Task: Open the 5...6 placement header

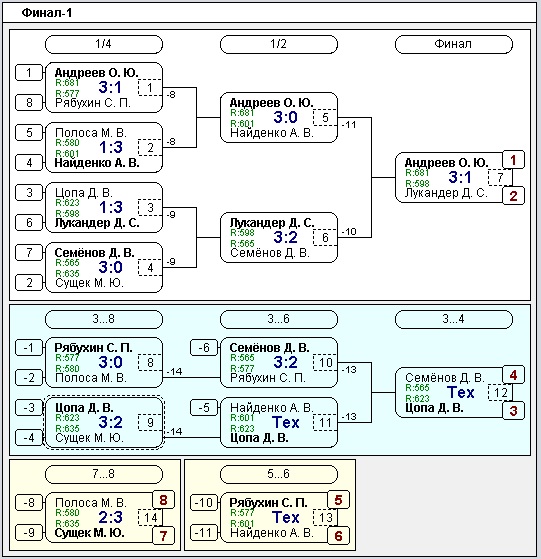Action: [279, 474]
